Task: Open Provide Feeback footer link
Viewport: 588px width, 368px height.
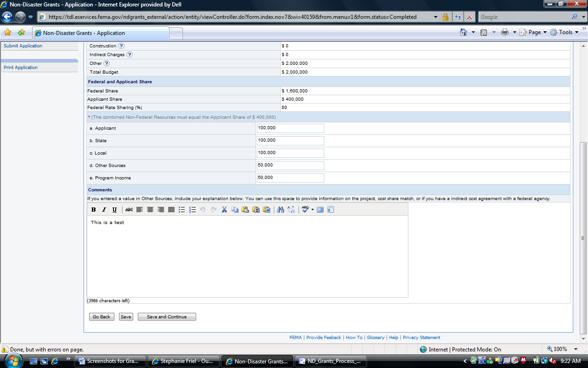Action: [x=324, y=338]
